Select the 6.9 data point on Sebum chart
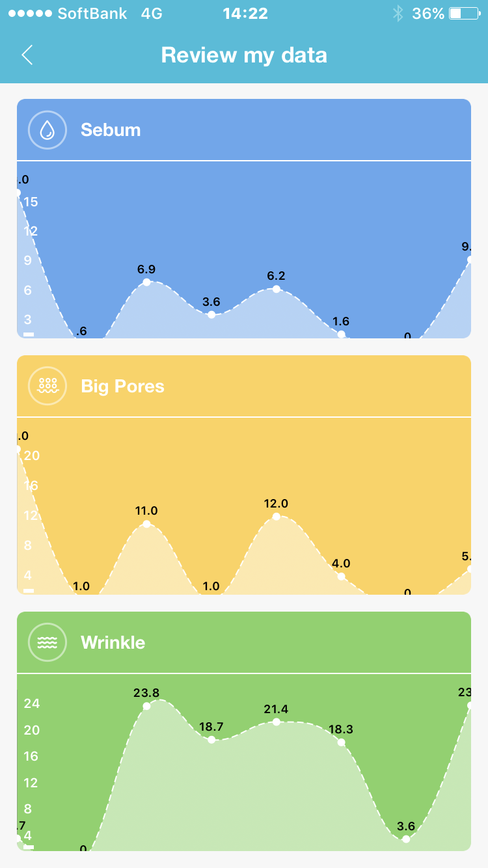The width and height of the screenshot is (488, 868). pos(146,282)
